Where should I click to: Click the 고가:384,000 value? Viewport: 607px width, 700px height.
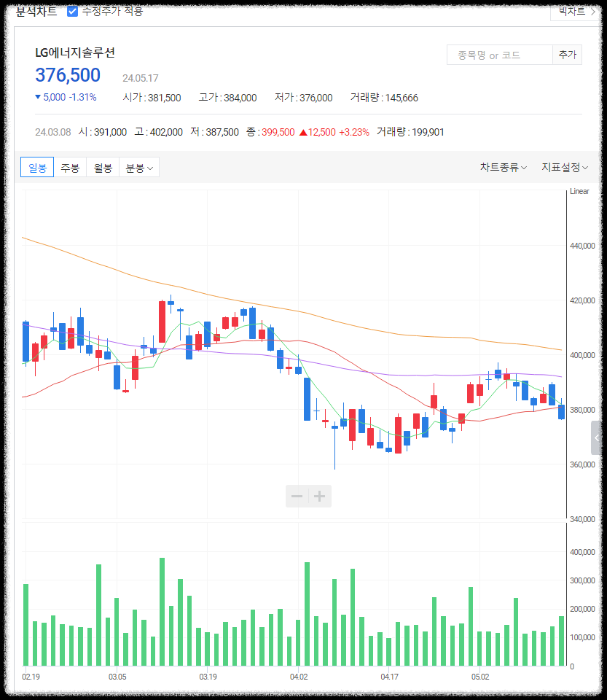(x=227, y=98)
